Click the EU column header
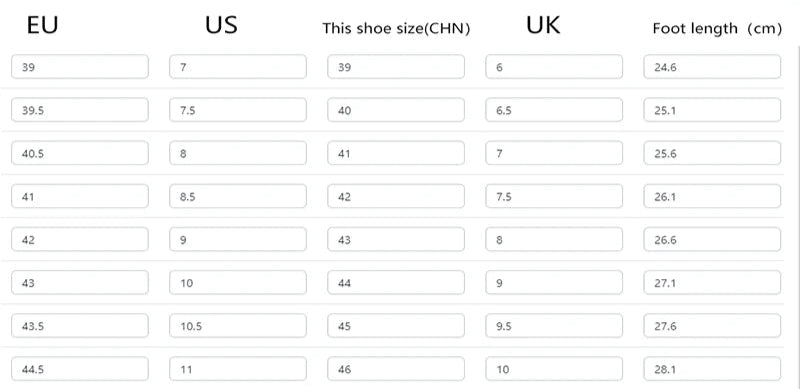 (x=42, y=25)
